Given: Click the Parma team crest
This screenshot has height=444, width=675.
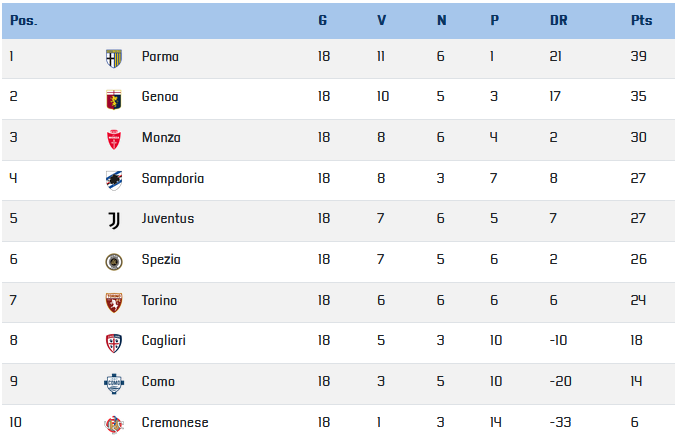Looking at the screenshot, I should tap(114, 59).
